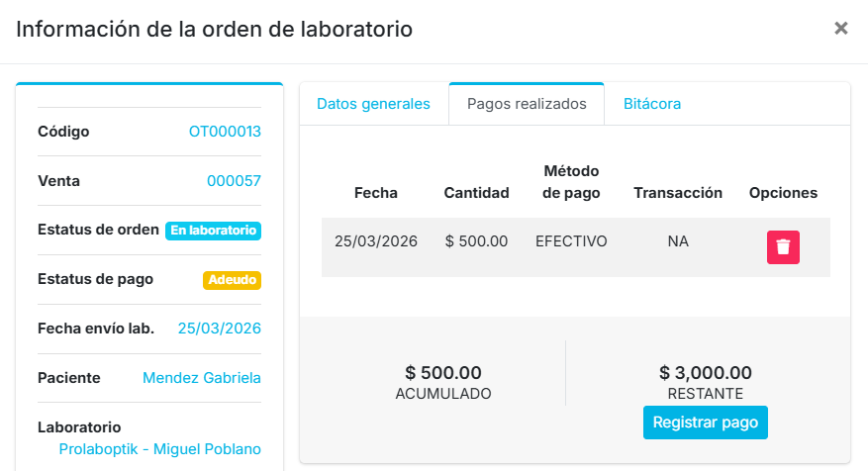Click the lab send date 25/03/2026
The width and height of the screenshot is (868, 471).
click(220, 329)
